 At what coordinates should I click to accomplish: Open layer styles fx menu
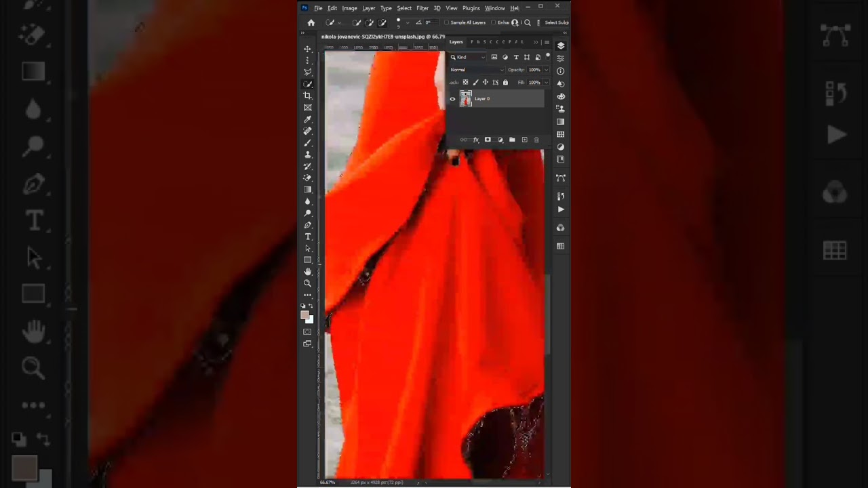(475, 140)
